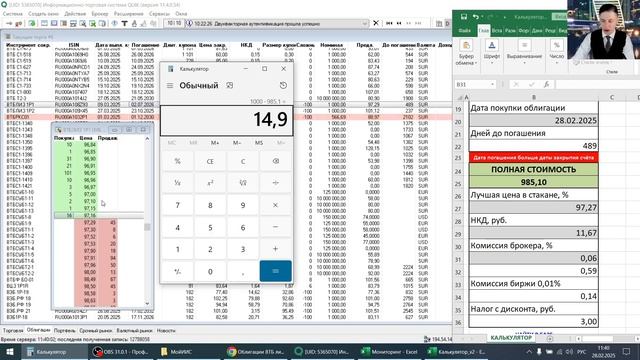Click the minus key on Calculator
Viewport: 640px width, 360px height.
276,227
